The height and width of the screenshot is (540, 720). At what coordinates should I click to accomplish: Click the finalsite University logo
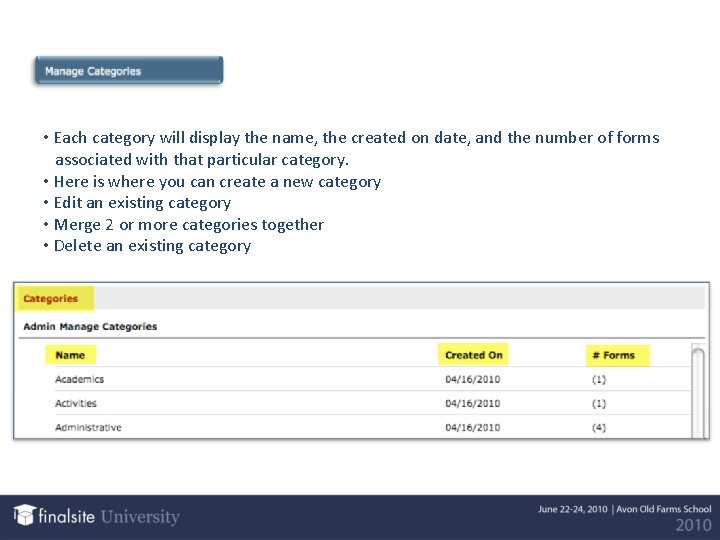96,516
